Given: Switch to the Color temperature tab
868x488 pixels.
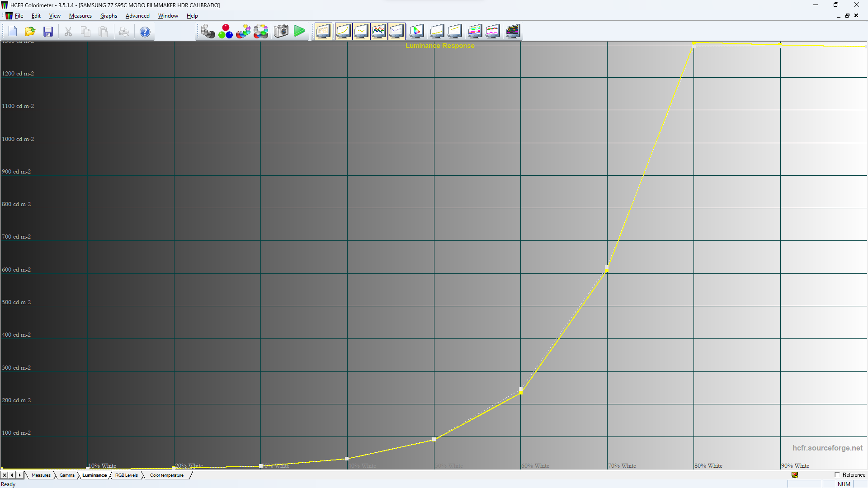Looking at the screenshot, I should 167,475.
